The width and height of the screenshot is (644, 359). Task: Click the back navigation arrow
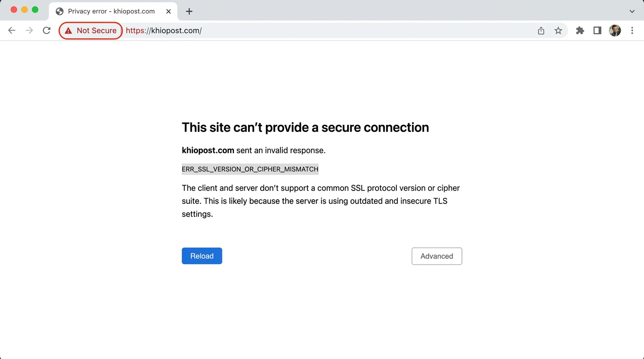click(x=12, y=30)
